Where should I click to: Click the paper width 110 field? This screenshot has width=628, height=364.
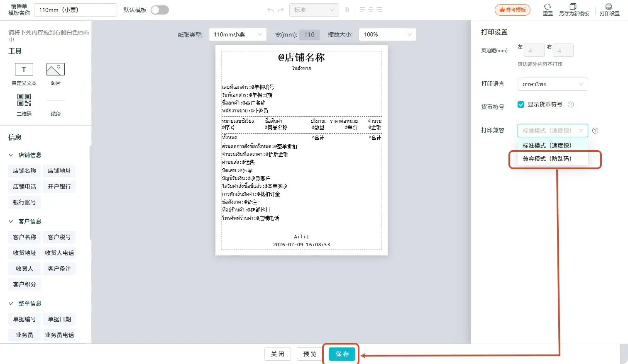click(x=310, y=35)
